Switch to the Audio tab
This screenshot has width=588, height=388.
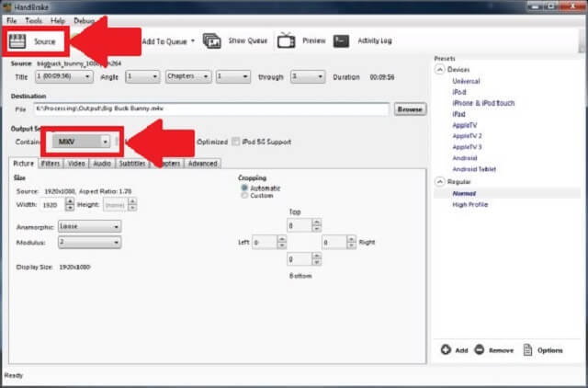[x=102, y=164]
